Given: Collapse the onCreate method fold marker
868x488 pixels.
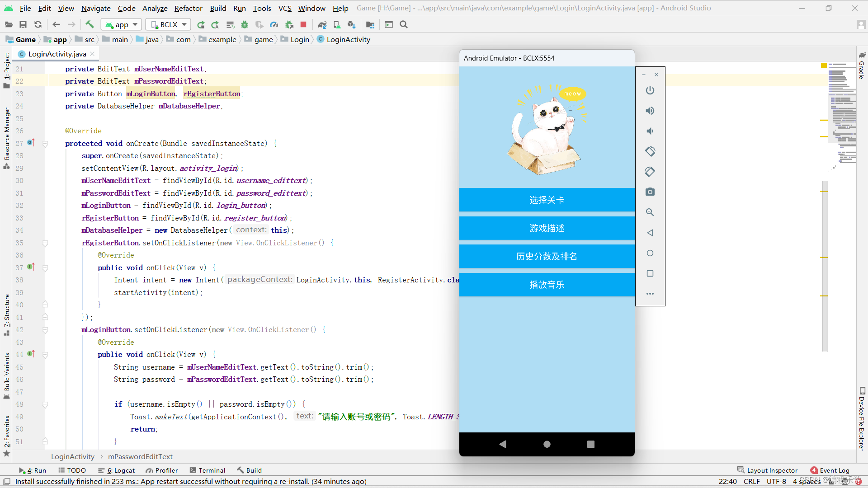Looking at the screenshot, I should pyautogui.click(x=45, y=144).
